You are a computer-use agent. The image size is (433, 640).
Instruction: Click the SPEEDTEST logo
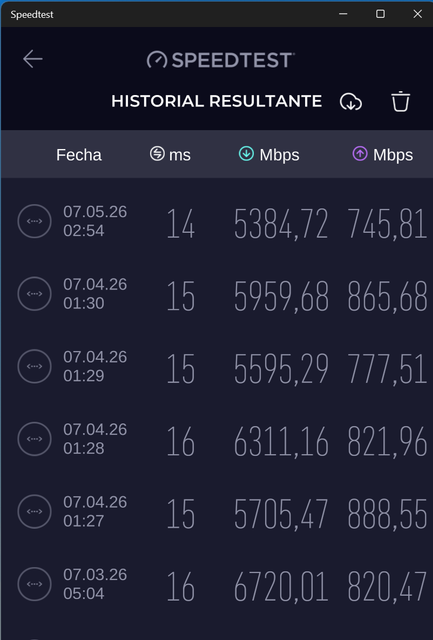click(220, 60)
